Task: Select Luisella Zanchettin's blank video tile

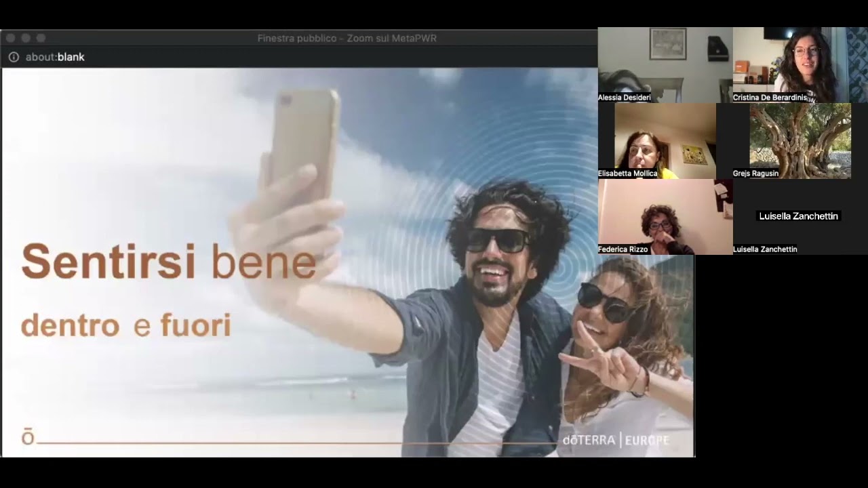Action: click(x=800, y=217)
